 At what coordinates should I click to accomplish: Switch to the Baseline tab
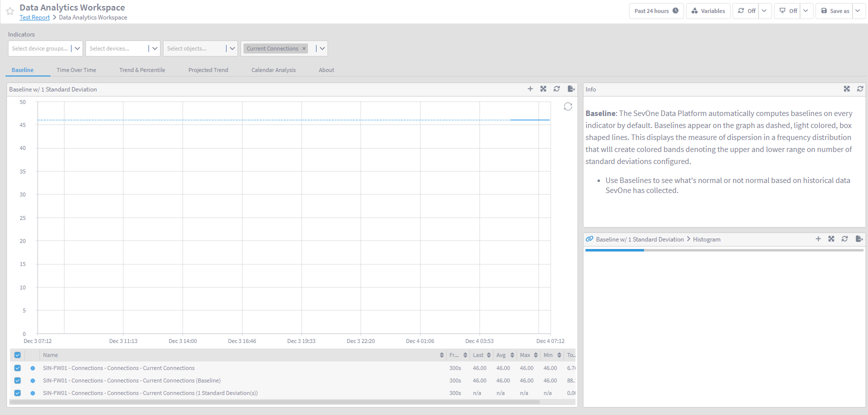(x=22, y=70)
